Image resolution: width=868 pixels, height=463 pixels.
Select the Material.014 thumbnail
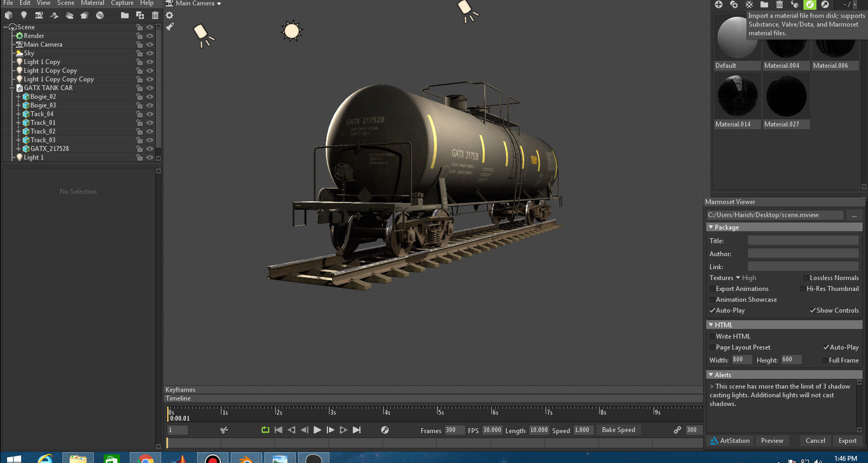coord(737,102)
